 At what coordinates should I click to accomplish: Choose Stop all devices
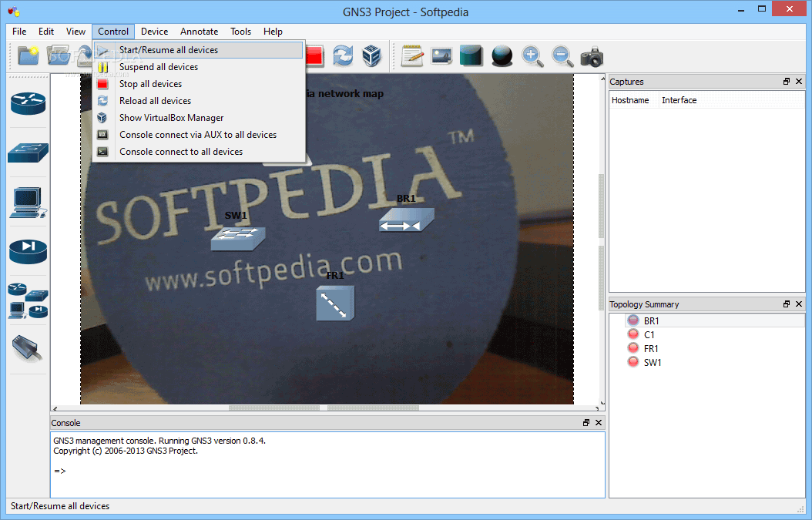tap(198, 84)
